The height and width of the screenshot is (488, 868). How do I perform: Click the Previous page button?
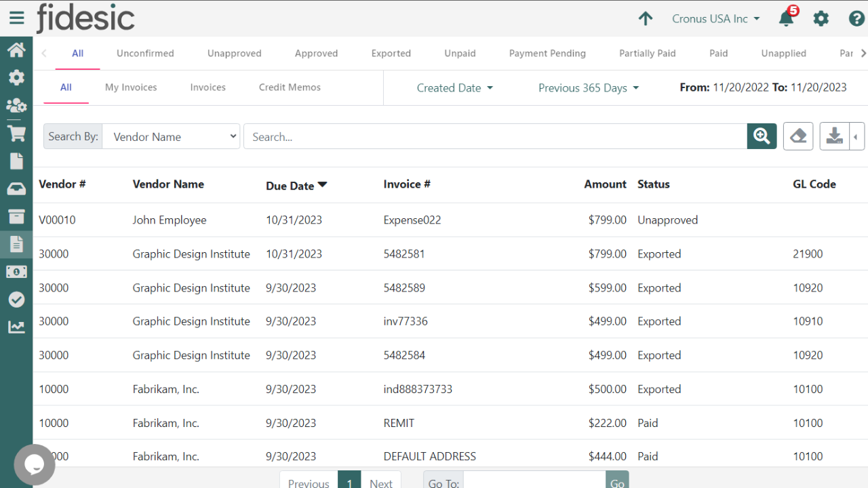[309, 480]
